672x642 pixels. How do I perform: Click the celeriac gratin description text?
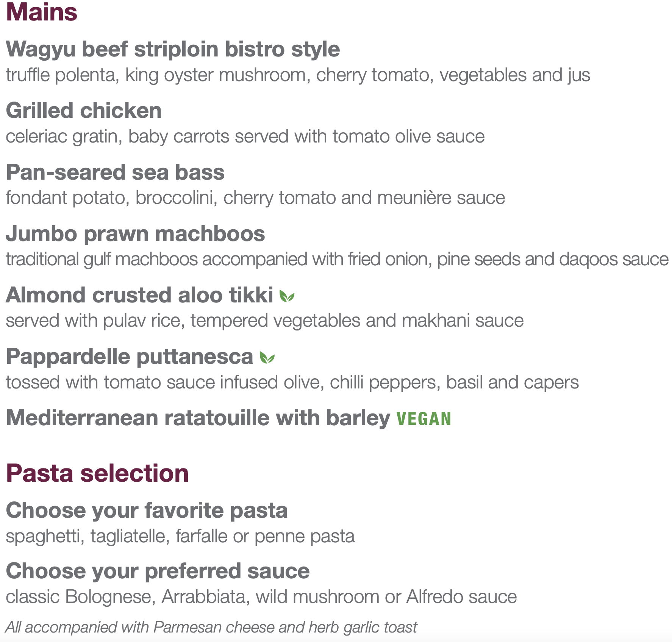245,136
